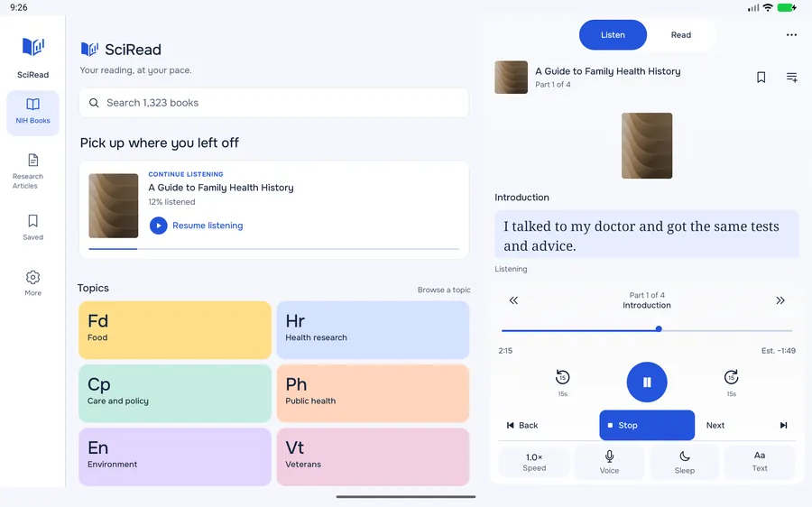Skip forward 15 seconds
This screenshot has width=812, height=507.
[731, 383]
